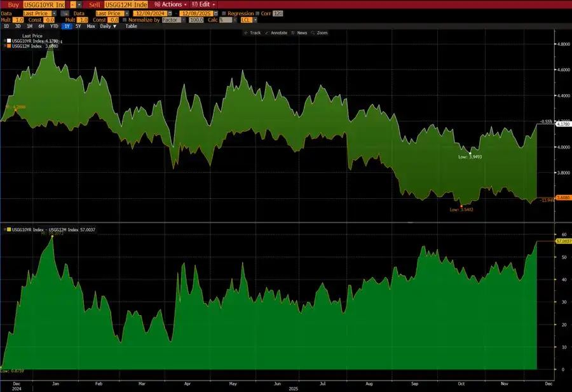Open start date calendar picker icon

coord(170,13)
